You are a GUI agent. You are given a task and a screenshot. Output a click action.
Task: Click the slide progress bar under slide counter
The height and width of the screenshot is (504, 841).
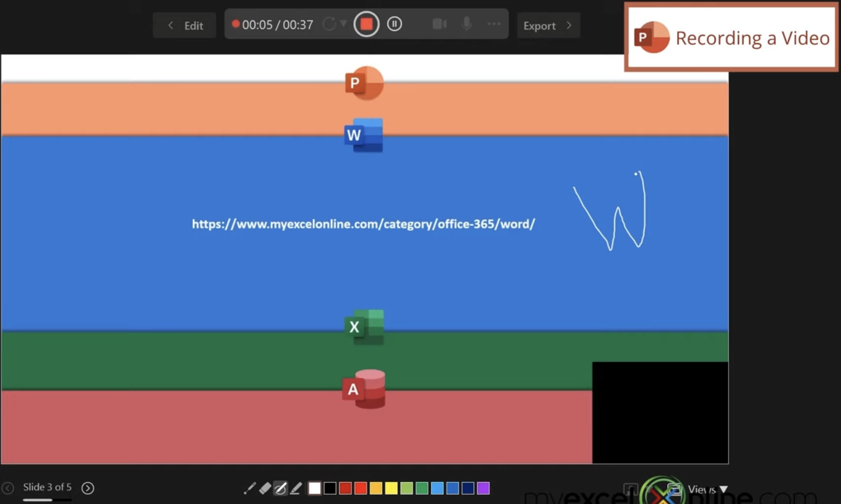click(x=47, y=500)
